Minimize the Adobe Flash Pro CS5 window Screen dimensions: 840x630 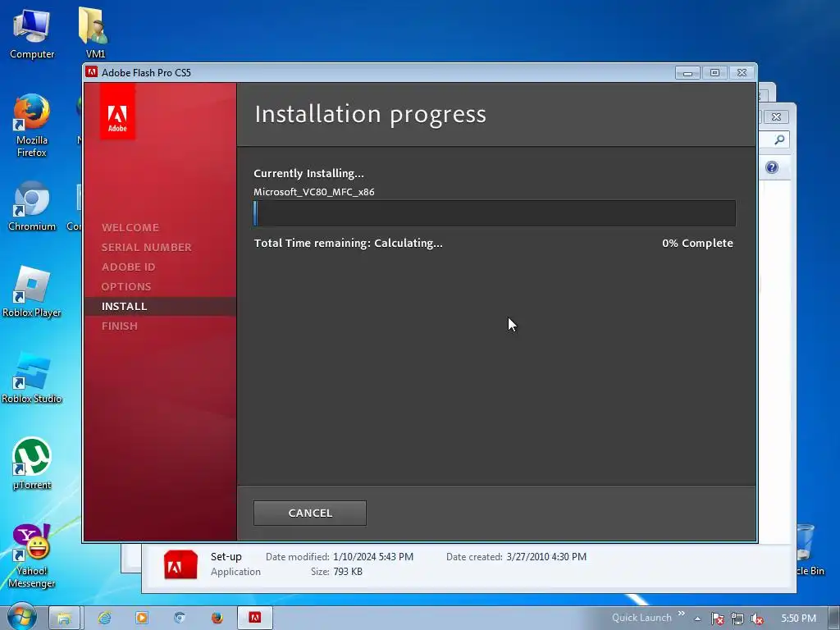[687, 72]
